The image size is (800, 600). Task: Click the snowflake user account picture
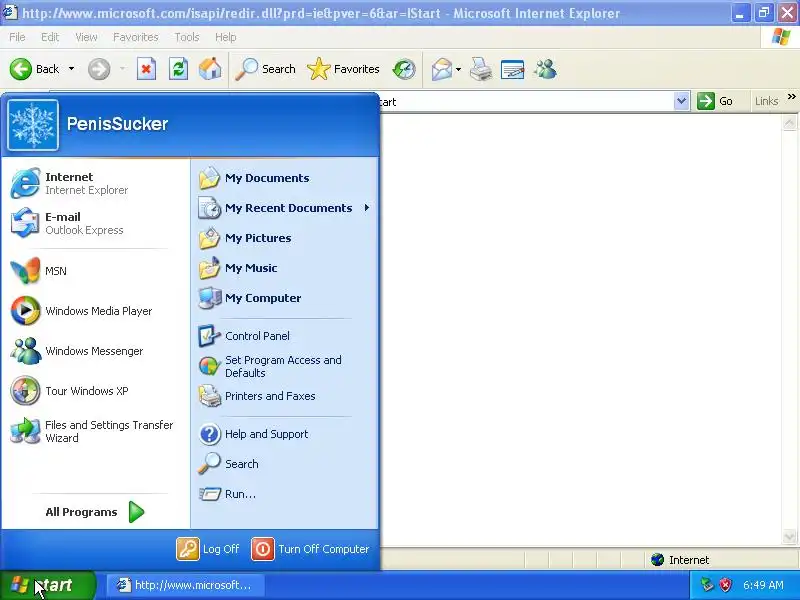pyautogui.click(x=33, y=124)
